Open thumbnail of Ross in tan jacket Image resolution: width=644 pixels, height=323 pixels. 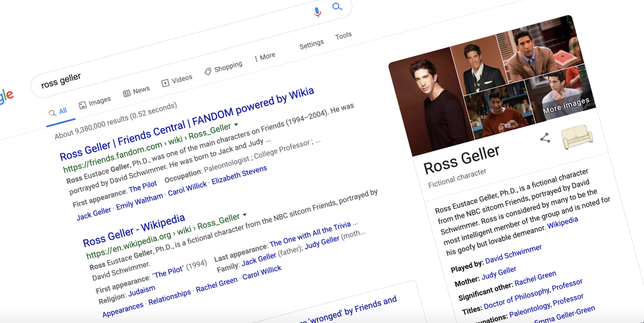click(x=539, y=48)
